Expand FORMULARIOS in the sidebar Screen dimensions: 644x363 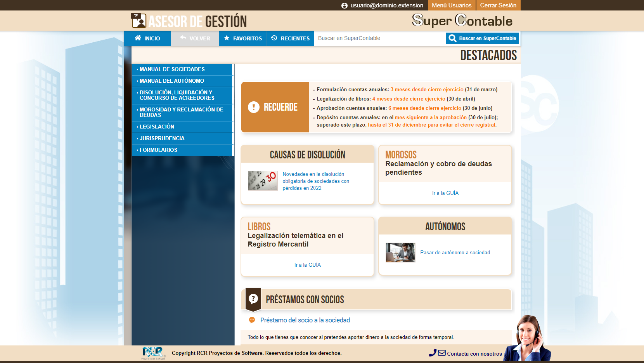[182, 150]
